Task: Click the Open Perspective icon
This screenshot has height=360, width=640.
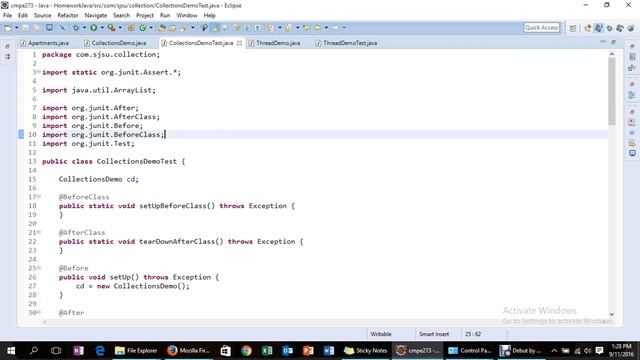Action: (x=573, y=28)
